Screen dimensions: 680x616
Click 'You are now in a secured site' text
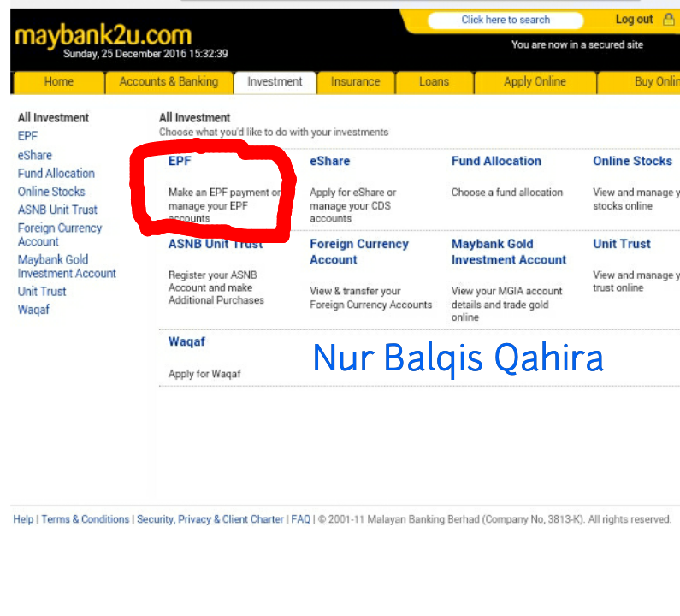[x=577, y=44]
